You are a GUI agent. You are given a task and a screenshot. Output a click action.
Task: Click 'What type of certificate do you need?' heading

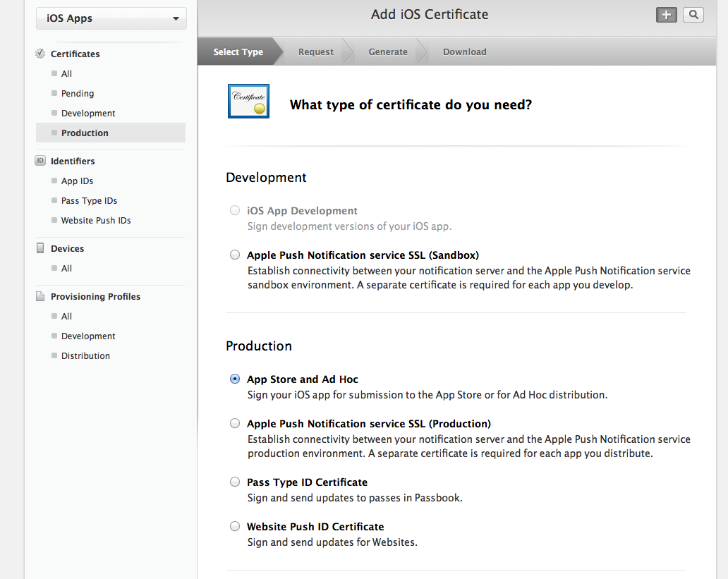(411, 105)
